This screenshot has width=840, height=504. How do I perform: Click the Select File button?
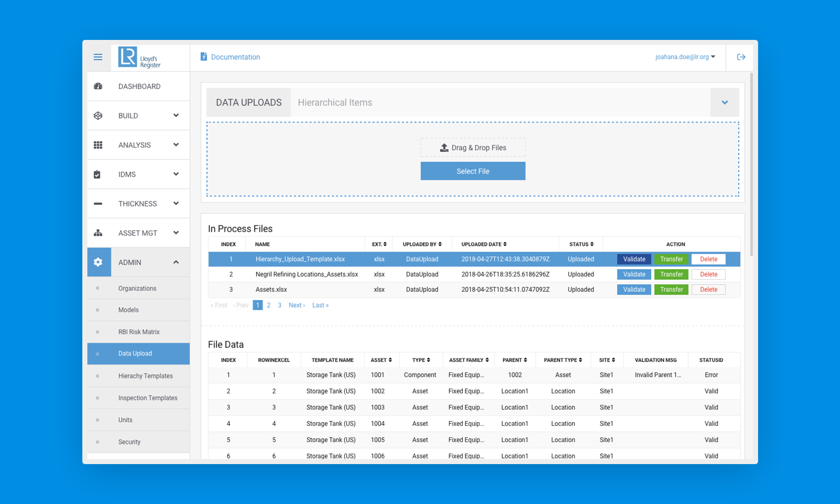tap(473, 171)
